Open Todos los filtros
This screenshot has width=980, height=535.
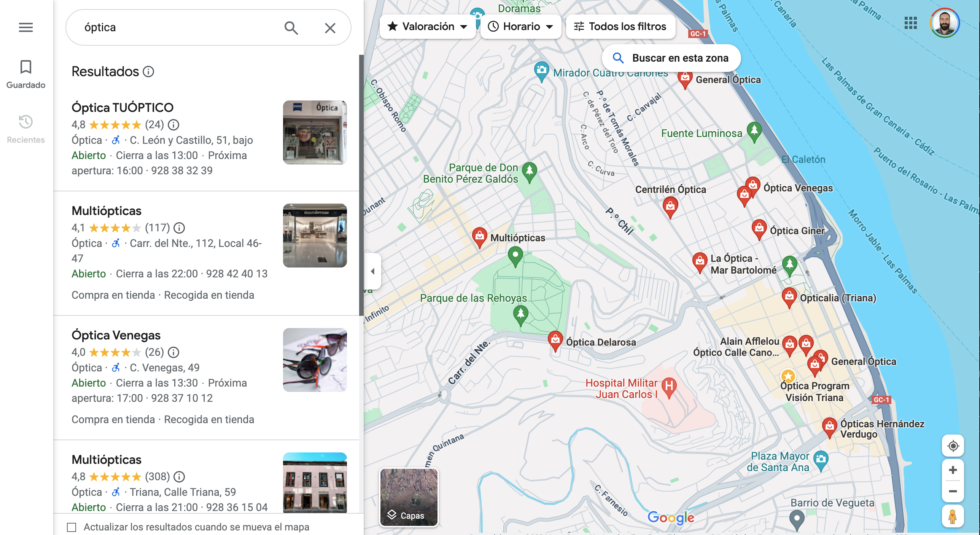(620, 27)
